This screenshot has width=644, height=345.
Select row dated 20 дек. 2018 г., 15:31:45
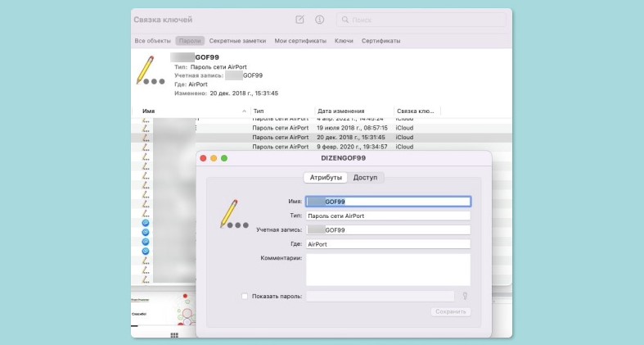321,138
